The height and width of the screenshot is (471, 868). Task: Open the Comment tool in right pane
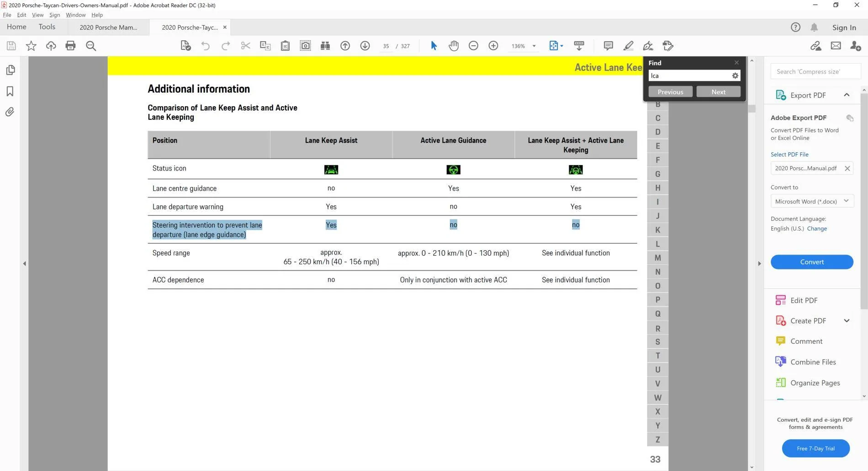806,341
